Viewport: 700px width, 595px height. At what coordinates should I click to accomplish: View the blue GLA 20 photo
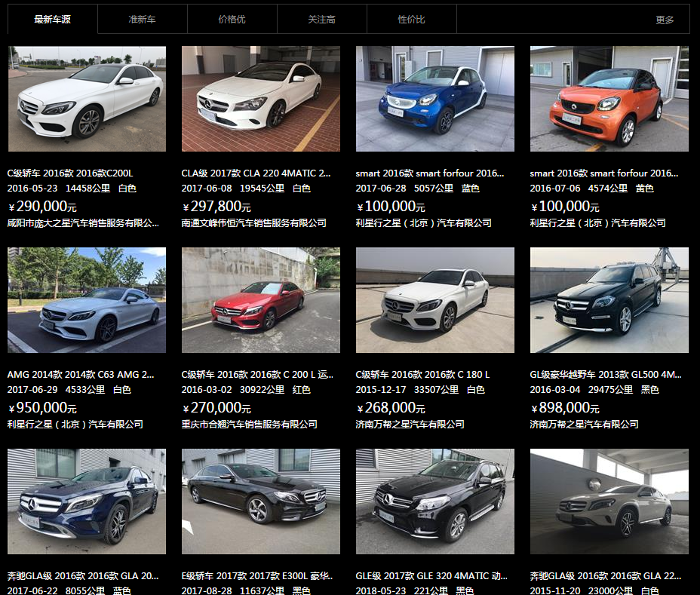(x=87, y=501)
